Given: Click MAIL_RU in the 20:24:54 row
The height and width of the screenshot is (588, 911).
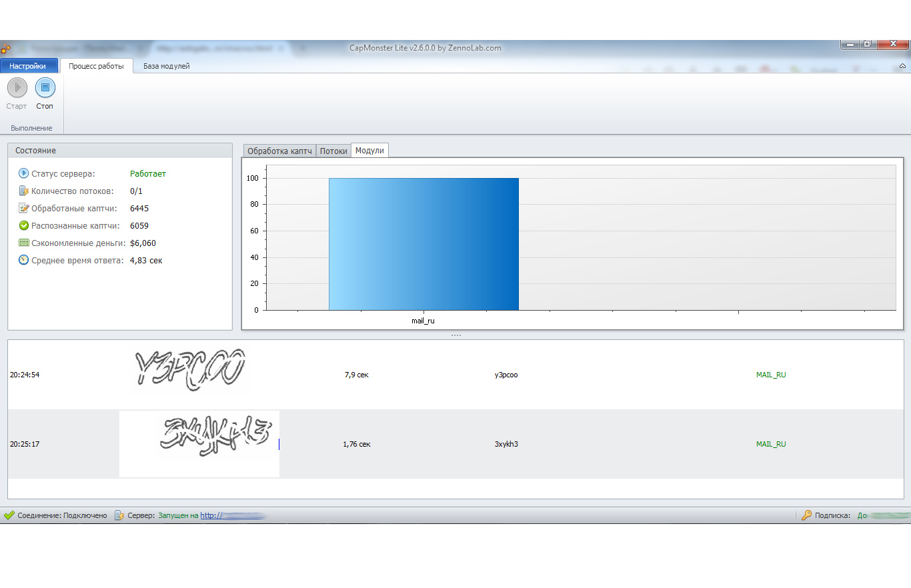Looking at the screenshot, I should coord(771,375).
